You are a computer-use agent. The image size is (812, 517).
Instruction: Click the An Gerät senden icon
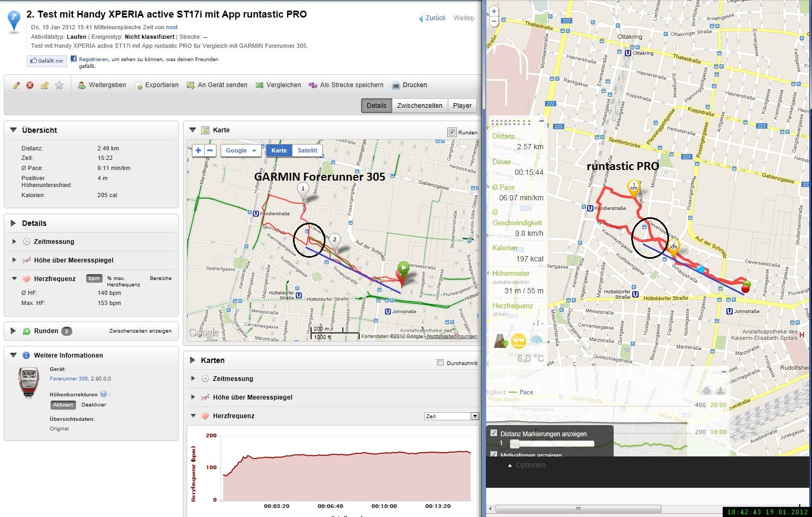(190, 85)
